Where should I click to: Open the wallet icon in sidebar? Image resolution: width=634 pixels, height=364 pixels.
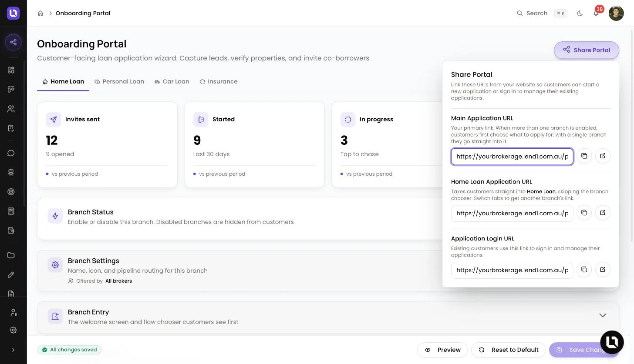pyautogui.click(x=11, y=230)
